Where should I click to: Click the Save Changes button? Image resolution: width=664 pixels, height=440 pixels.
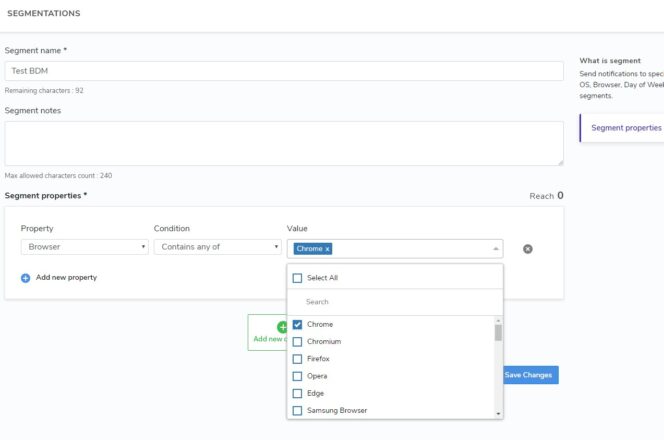[529, 375]
